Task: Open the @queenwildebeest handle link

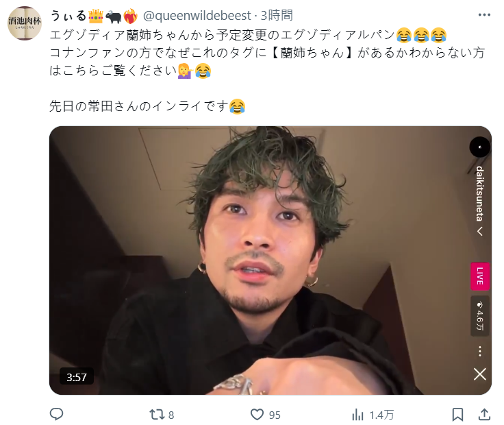Action: [197, 16]
